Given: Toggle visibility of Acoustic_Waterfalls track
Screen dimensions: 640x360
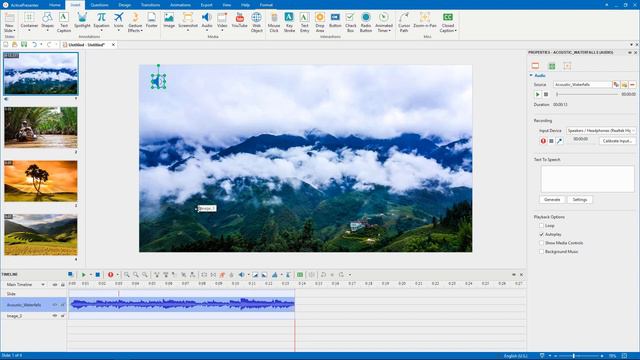Looking at the screenshot, I should click(x=55, y=305).
